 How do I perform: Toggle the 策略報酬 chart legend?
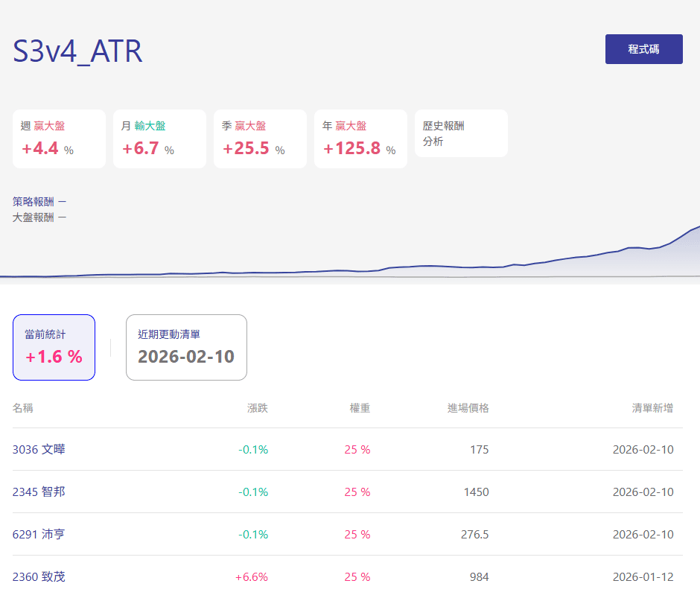pyautogui.click(x=39, y=201)
